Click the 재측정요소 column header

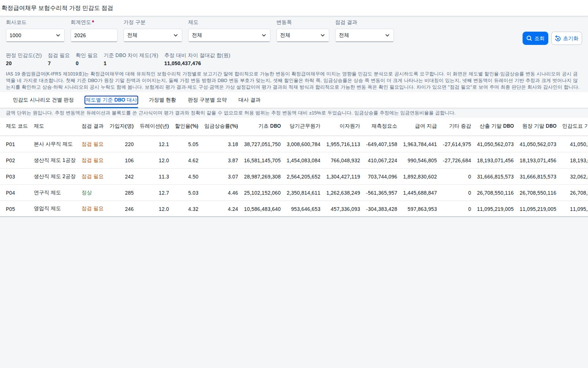coord(384,126)
